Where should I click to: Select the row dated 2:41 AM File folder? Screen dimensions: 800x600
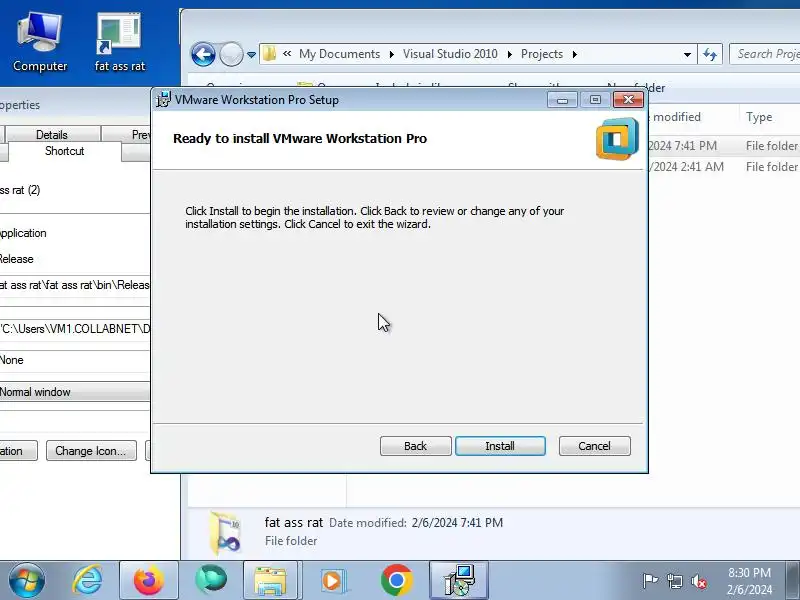(x=723, y=167)
